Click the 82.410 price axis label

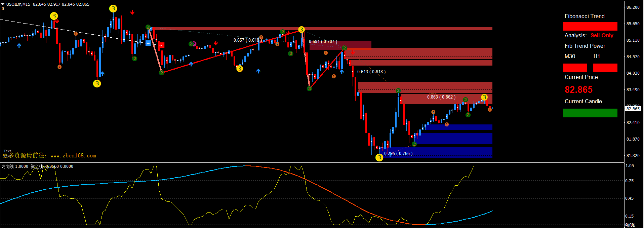coord(633,122)
